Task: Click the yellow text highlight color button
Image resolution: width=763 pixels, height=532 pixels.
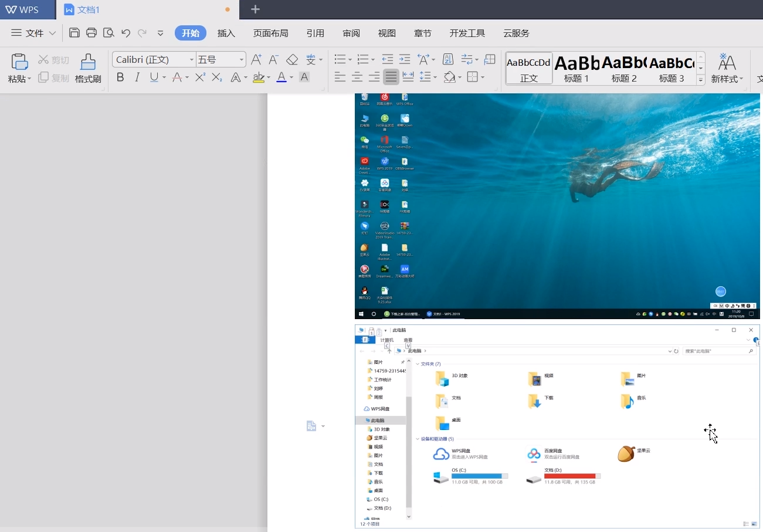Action: pos(258,77)
